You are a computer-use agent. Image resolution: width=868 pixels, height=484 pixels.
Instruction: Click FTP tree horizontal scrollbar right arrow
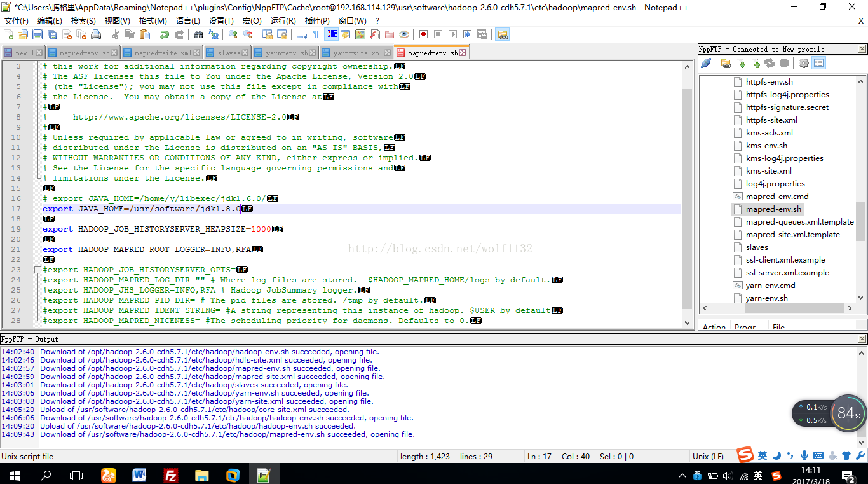pyautogui.click(x=850, y=308)
